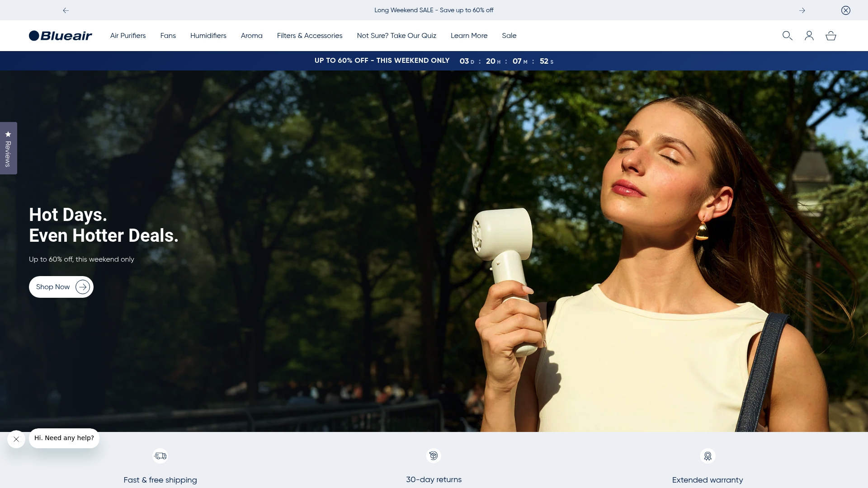
Task: Open Filters & Accessories menu
Action: point(310,36)
